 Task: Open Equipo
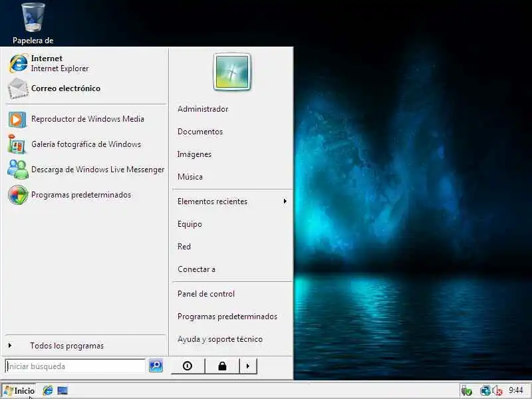coord(190,224)
